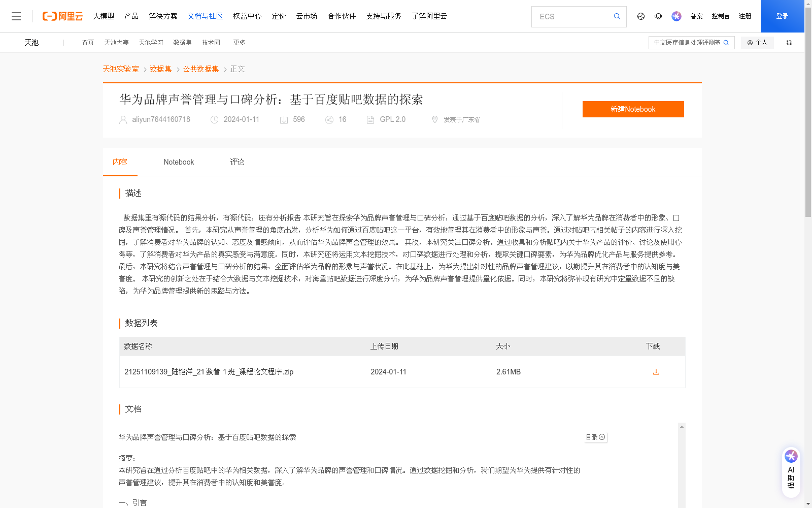
Task: Open the headset customer support icon
Action: click(x=658, y=16)
